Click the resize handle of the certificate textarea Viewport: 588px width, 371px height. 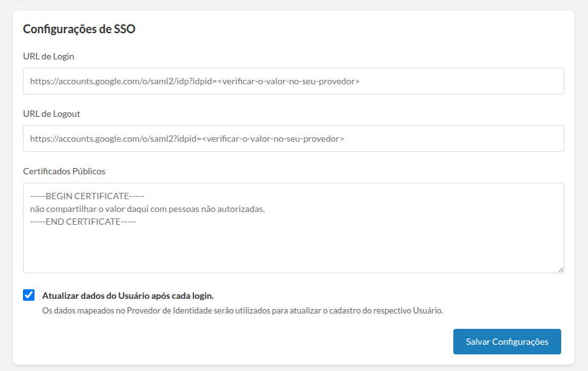[x=561, y=269]
